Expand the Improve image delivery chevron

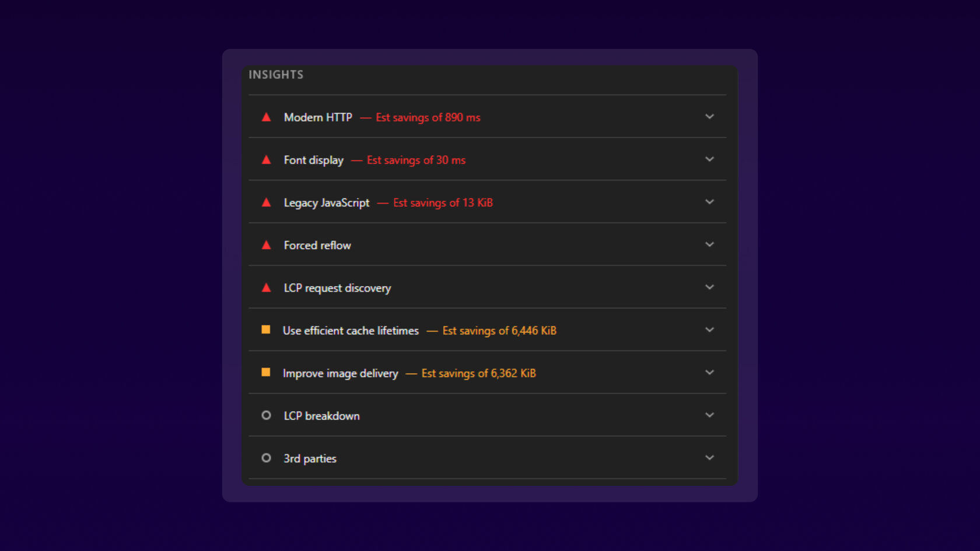[709, 372]
